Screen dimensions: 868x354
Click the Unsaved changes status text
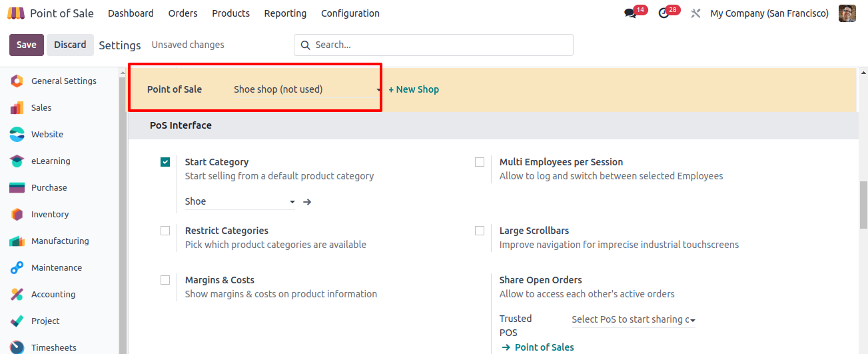pyautogui.click(x=188, y=45)
